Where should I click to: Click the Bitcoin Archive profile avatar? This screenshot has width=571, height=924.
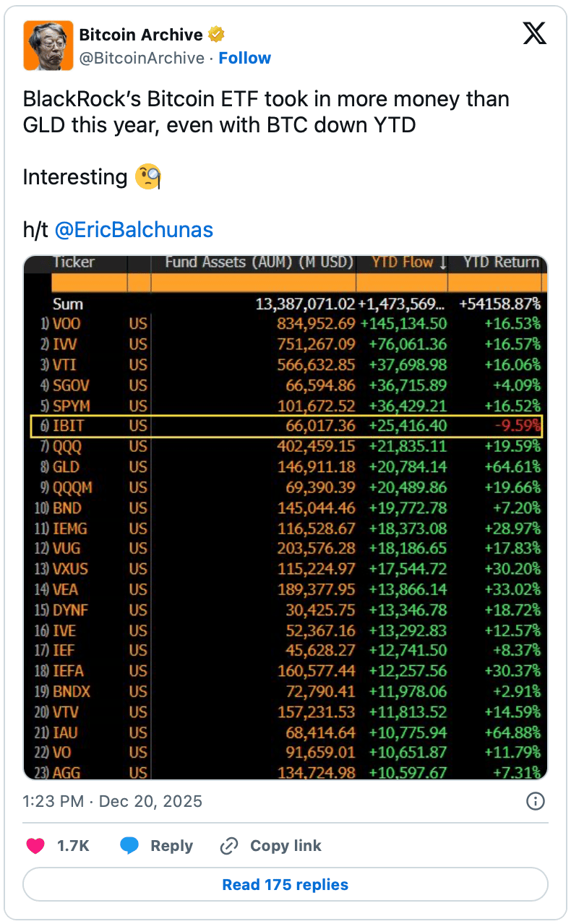pyautogui.click(x=48, y=46)
